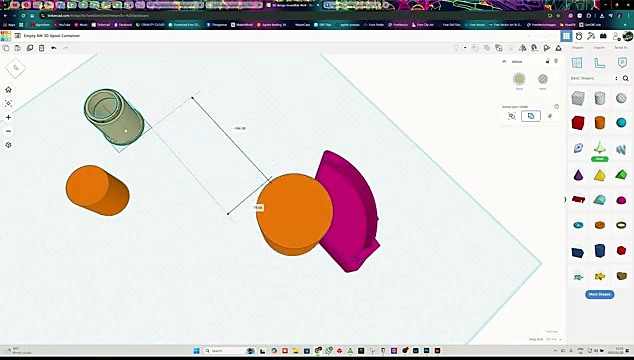634x360 pixels.
Task: Select the Ruler tool
Action: (x=599, y=63)
